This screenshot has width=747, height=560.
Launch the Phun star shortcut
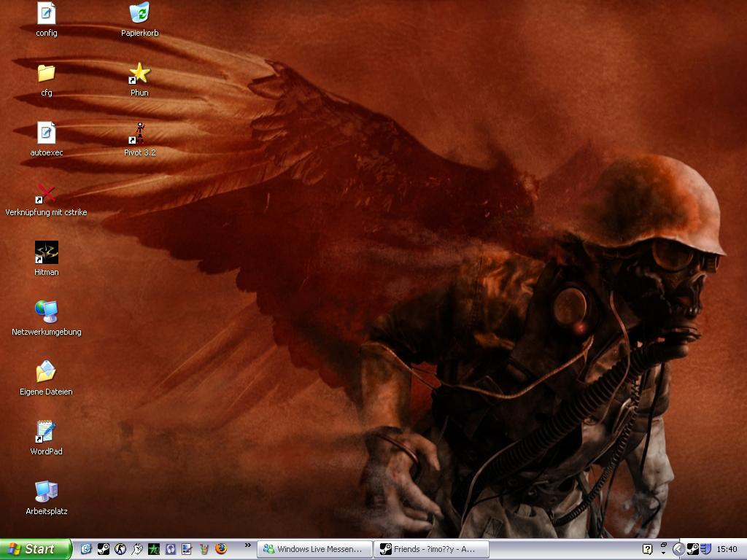pyautogui.click(x=139, y=79)
